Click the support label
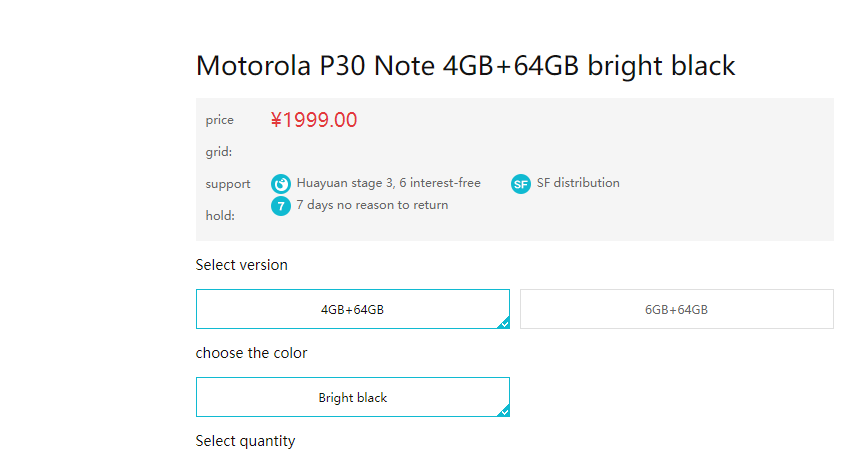 (x=228, y=184)
